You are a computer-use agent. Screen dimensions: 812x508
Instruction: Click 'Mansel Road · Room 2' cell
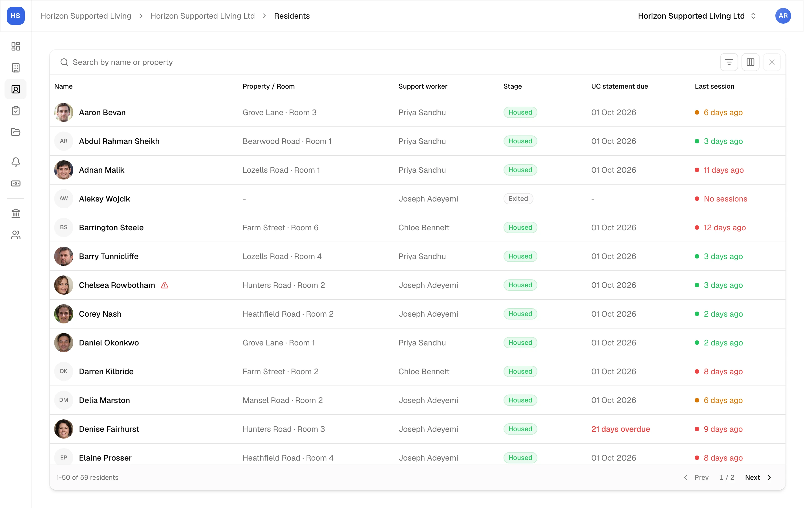tap(283, 400)
